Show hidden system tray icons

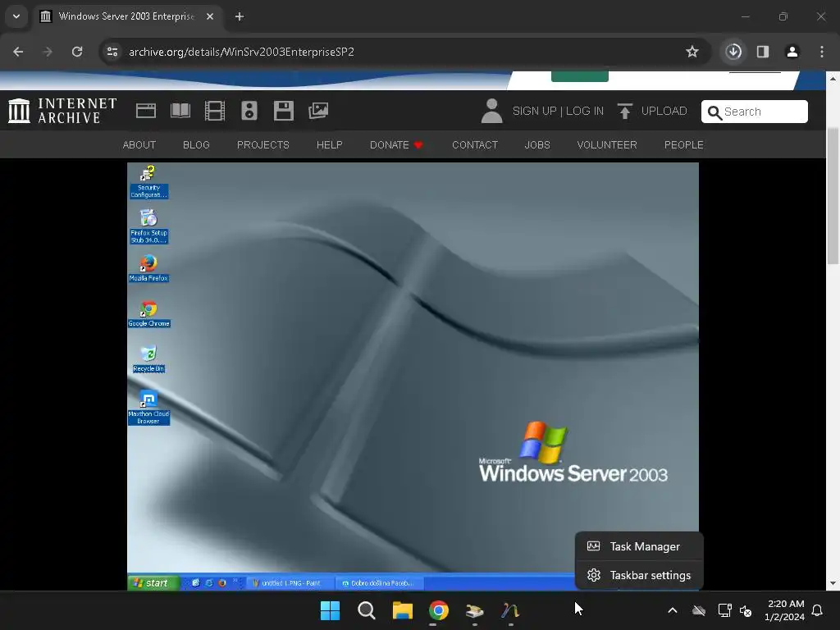[673, 610]
